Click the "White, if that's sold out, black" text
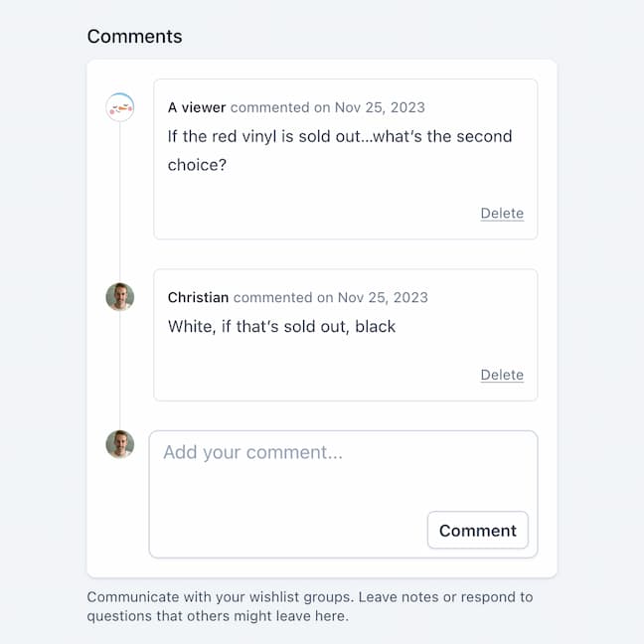Viewport: 644px width, 644px height. point(281,326)
